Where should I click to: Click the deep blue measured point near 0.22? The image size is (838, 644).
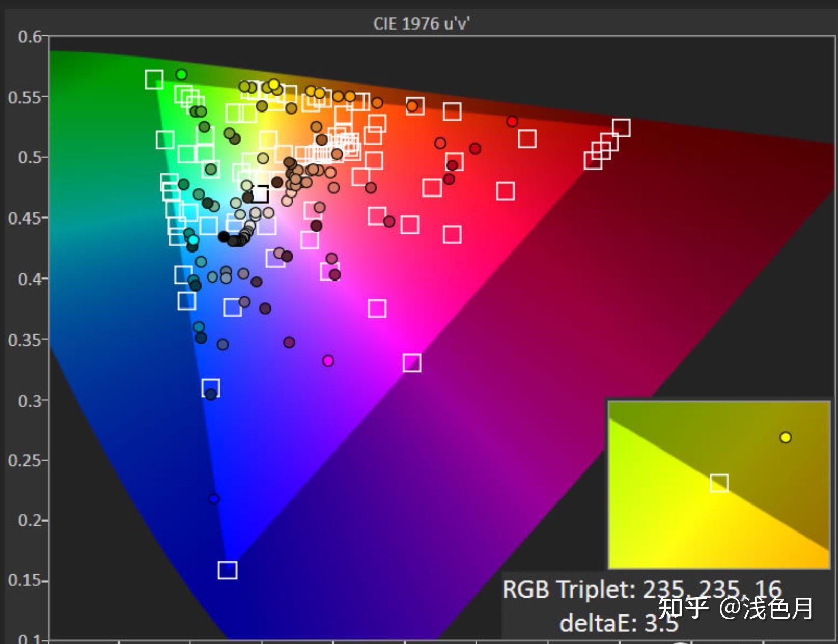click(x=214, y=498)
